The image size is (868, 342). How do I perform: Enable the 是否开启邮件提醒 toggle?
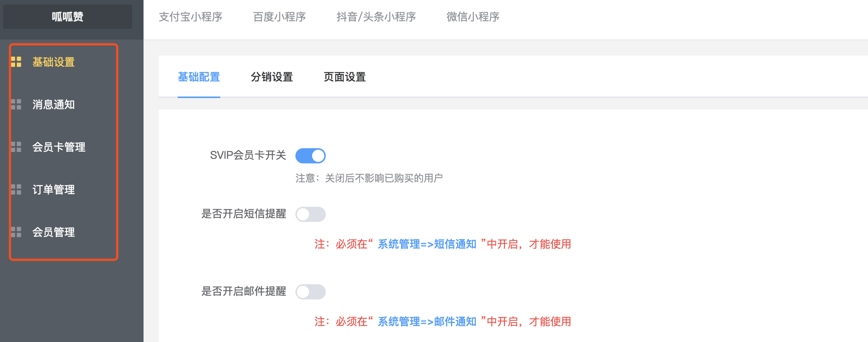click(311, 291)
